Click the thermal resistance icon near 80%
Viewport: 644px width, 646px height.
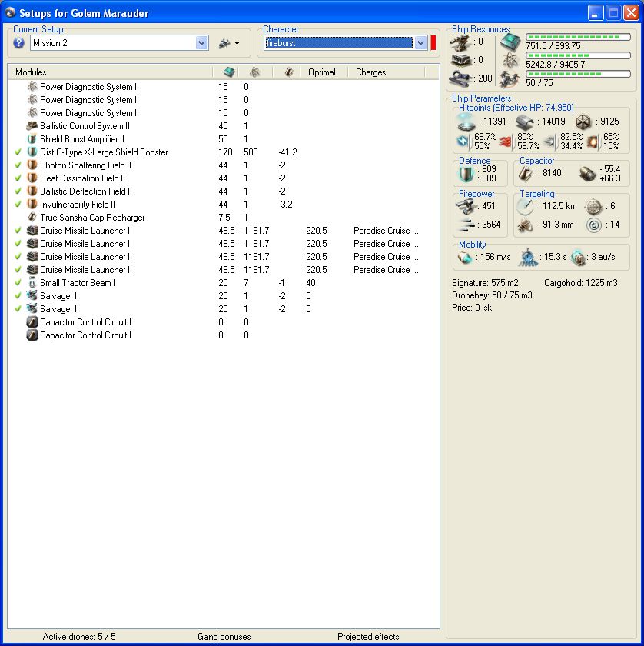click(506, 142)
